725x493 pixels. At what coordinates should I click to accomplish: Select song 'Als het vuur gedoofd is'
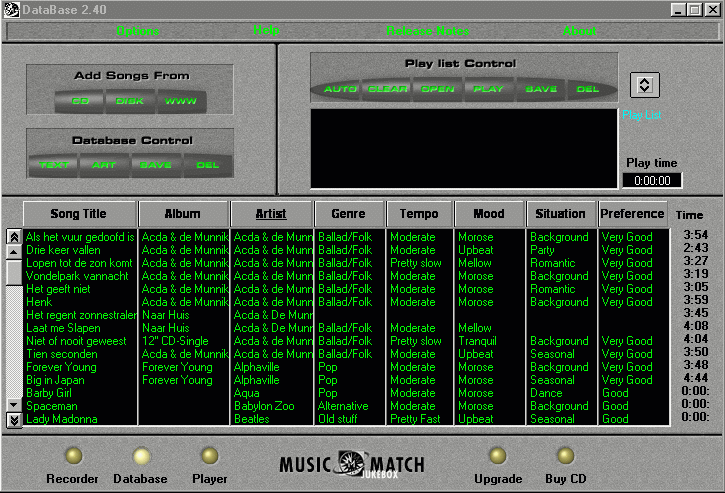coord(80,237)
